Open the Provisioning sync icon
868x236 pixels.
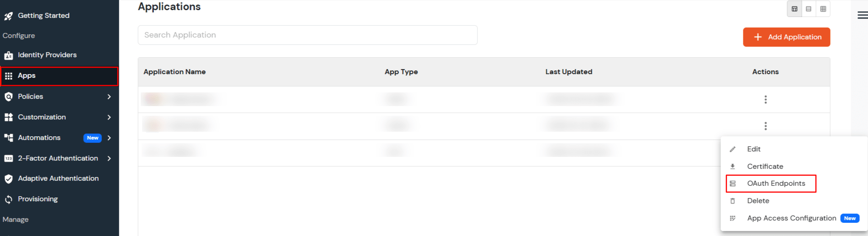(x=8, y=199)
